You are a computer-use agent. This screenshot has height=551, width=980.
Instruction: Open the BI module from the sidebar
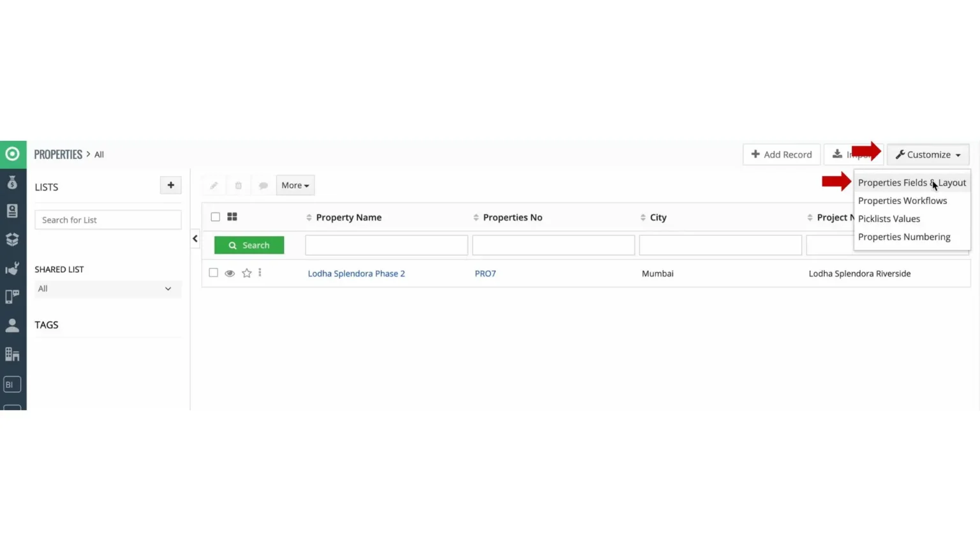click(x=11, y=384)
